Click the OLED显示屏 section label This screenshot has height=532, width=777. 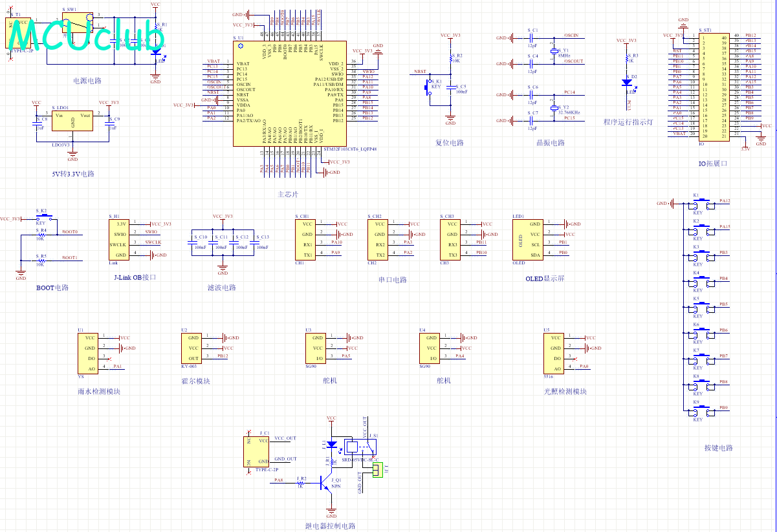click(545, 279)
